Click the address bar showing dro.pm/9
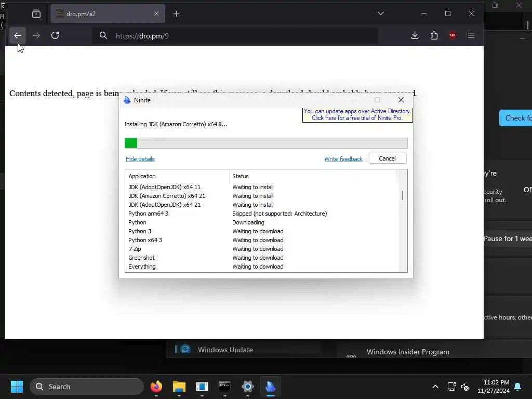The image size is (532, 399). [235, 36]
